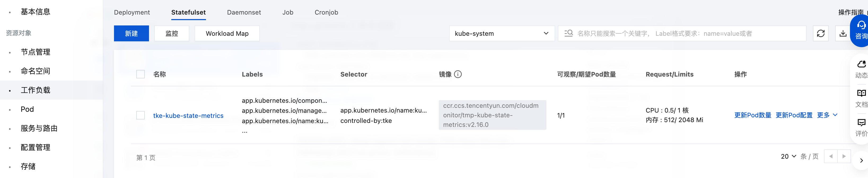Click the image column info icon

(458, 74)
